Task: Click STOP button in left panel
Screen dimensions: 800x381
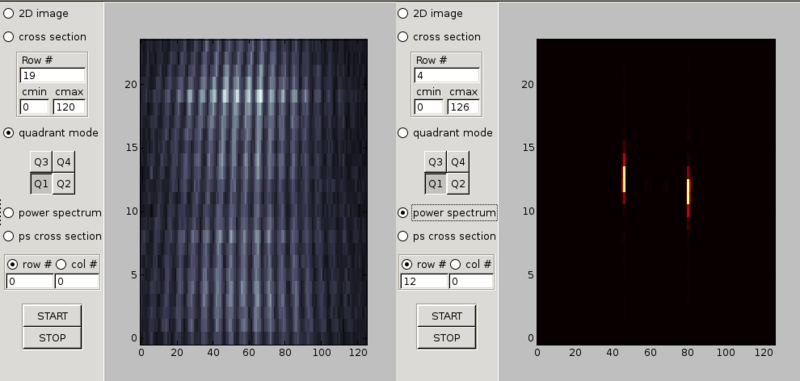Action: click(x=52, y=338)
